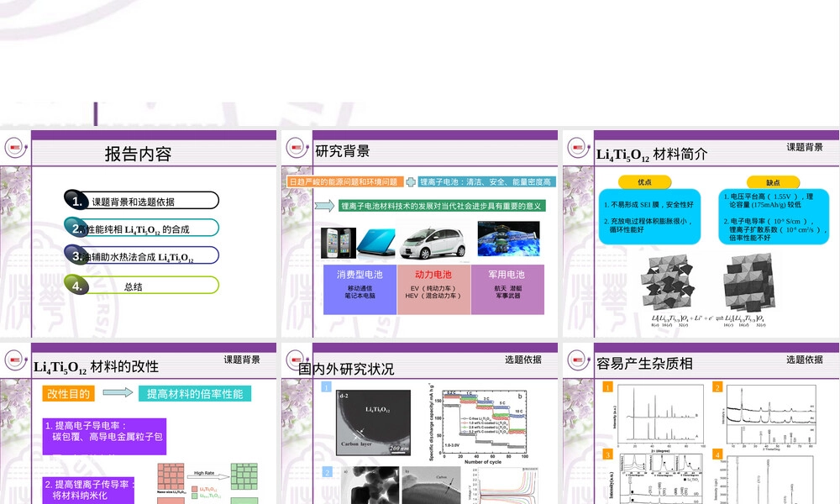Select the 动力电池 box

(x=433, y=289)
